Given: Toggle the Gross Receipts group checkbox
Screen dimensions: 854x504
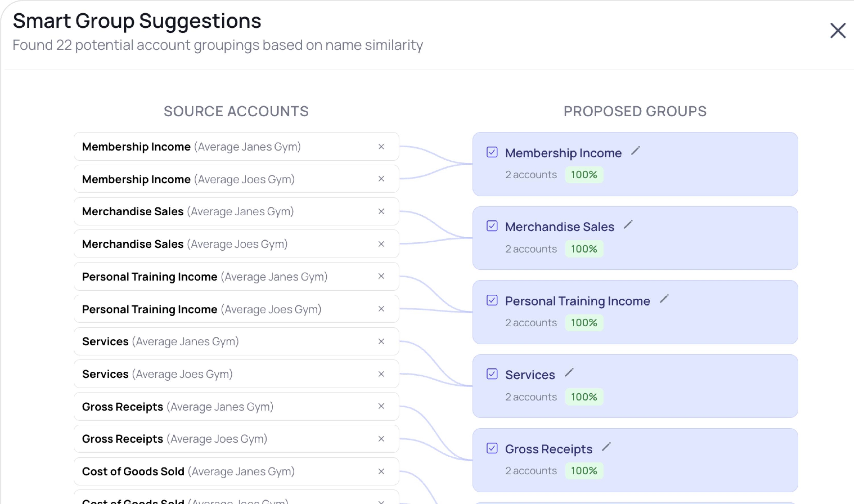Looking at the screenshot, I should click(x=492, y=448).
